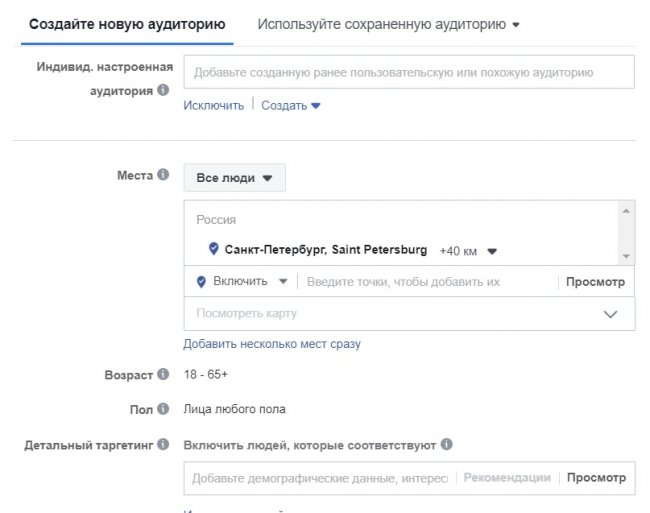Open Используйте сохраненную аудиторию tab
This screenshot has height=513, width=650.
tap(388, 24)
